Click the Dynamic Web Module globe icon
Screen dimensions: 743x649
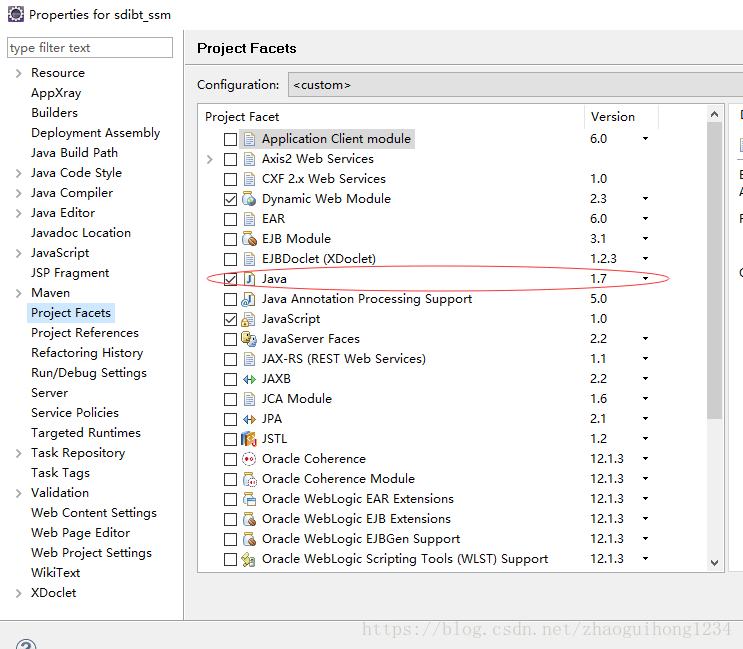click(249, 199)
